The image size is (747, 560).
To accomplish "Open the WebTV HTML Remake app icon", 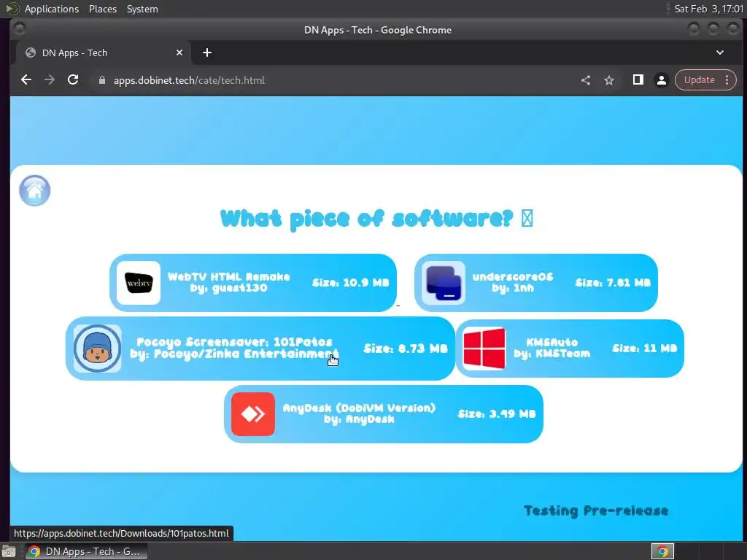I will pos(139,283).
